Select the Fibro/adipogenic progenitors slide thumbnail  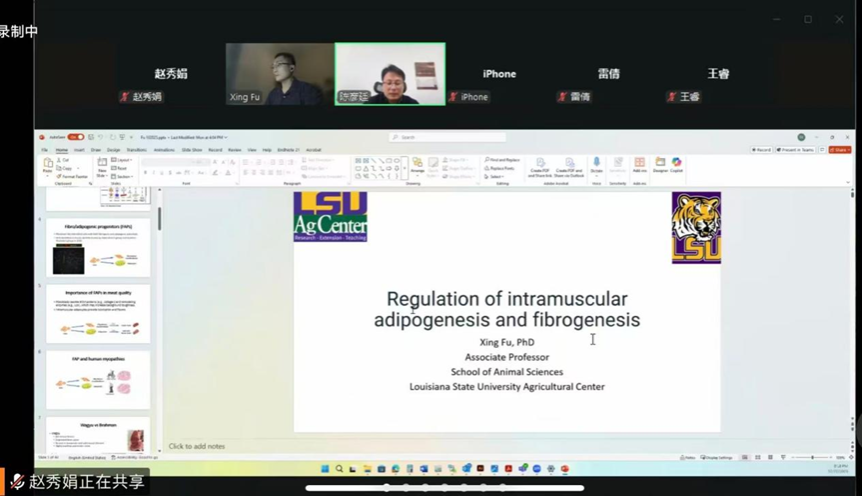(97, 248)
